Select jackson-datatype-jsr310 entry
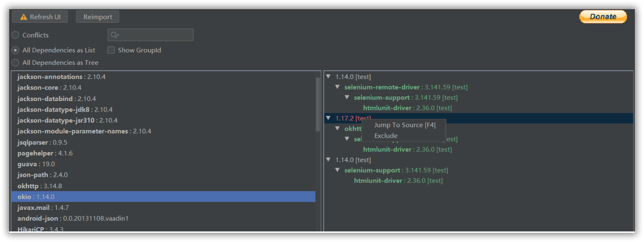 coord(164,120)
